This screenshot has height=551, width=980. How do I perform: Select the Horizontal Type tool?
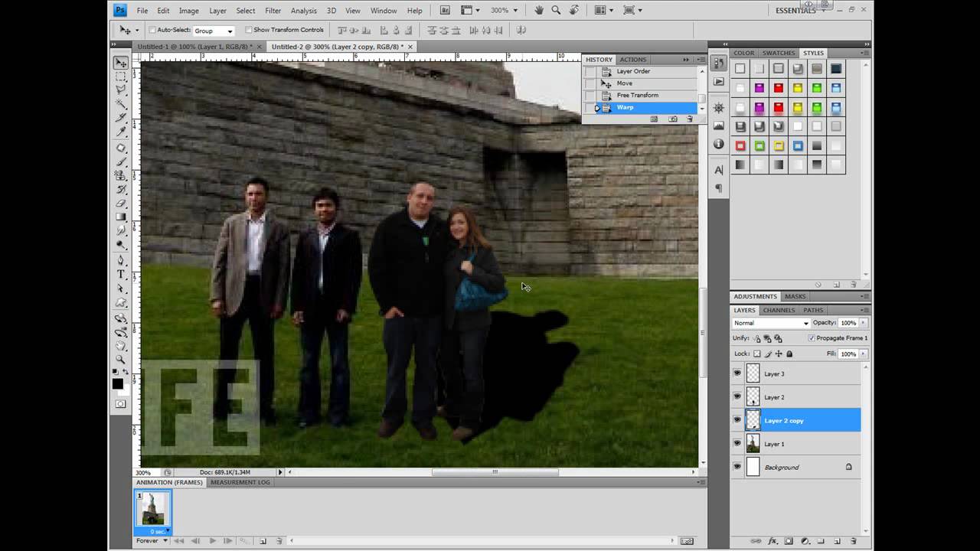coord(121,274)
